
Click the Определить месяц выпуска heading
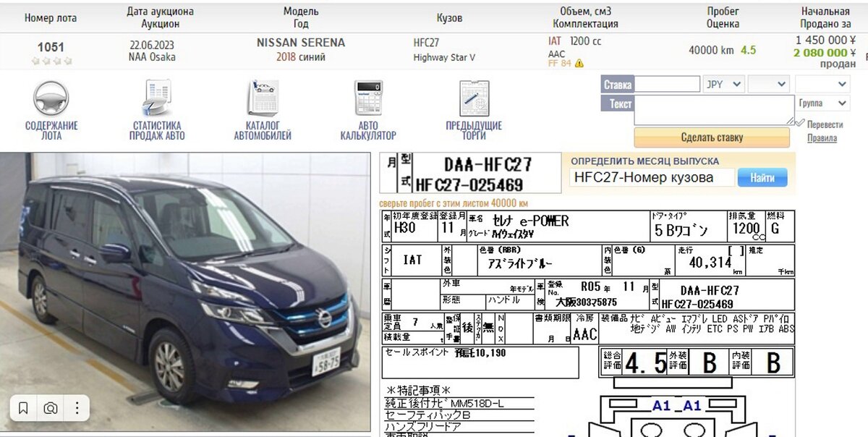pos(645,161)
